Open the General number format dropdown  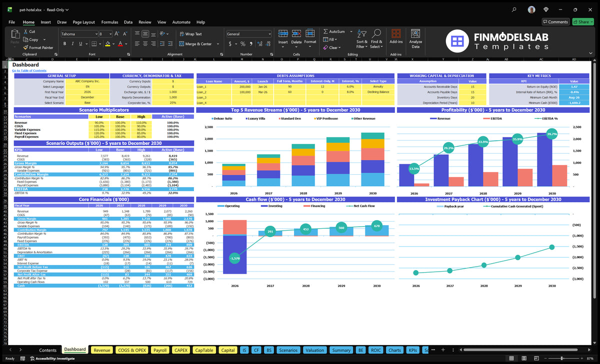(x=269, y=34)
